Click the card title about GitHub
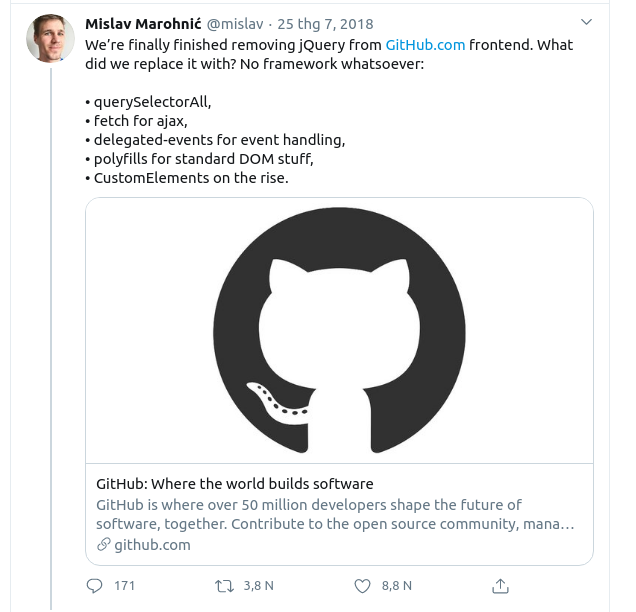The image size is (636, 612). [x=234, y=484]
